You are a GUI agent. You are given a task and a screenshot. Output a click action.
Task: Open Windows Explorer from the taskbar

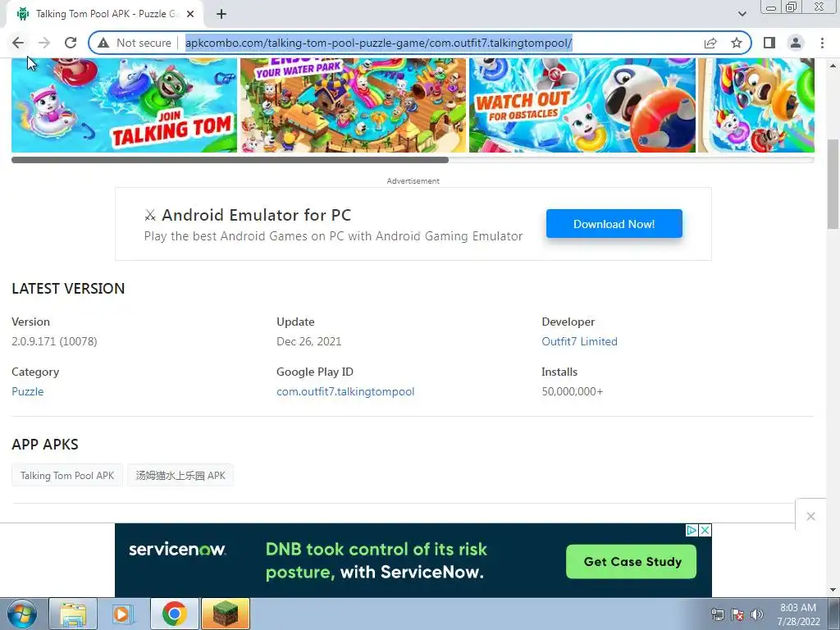point(73,614)
